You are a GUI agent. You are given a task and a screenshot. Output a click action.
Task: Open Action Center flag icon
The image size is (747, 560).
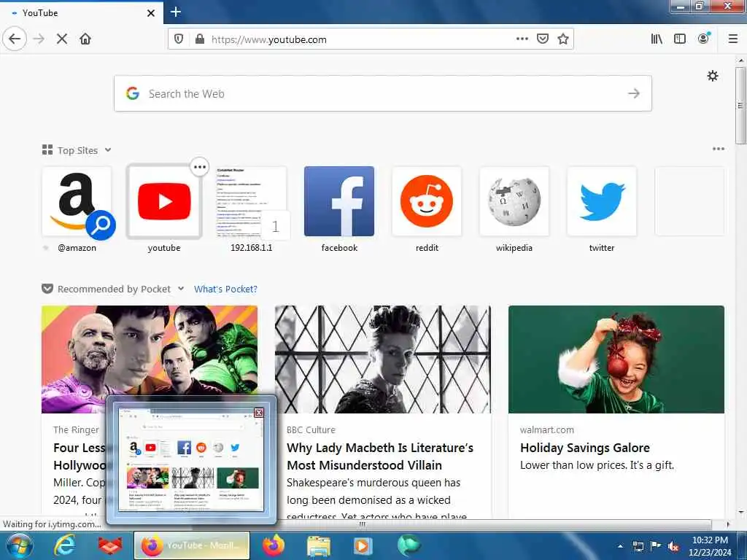click(x=656, y=546)
